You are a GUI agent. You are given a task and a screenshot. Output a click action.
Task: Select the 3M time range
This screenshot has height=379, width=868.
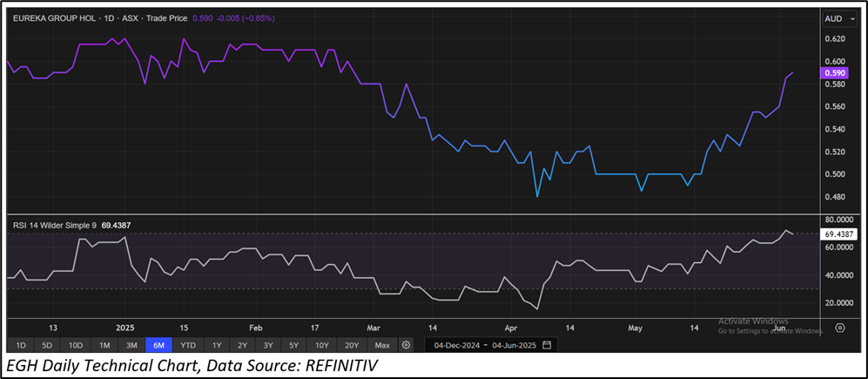(131, 345)
